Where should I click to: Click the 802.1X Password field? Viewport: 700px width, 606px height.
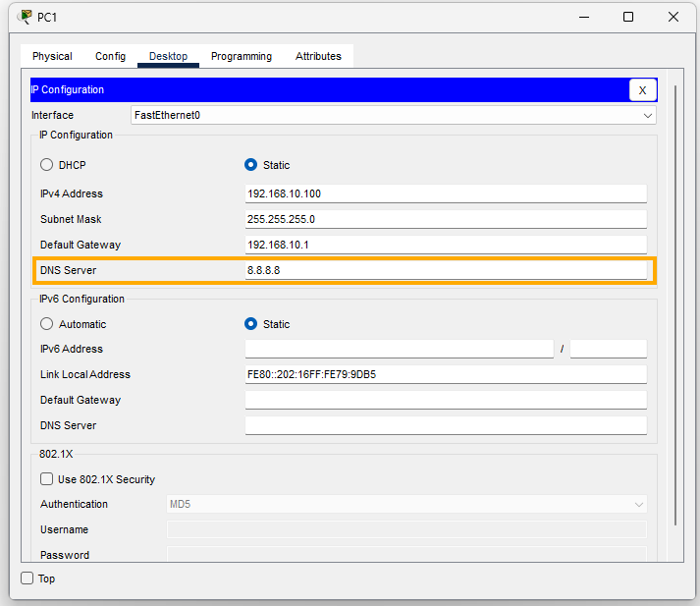(406, 554)
